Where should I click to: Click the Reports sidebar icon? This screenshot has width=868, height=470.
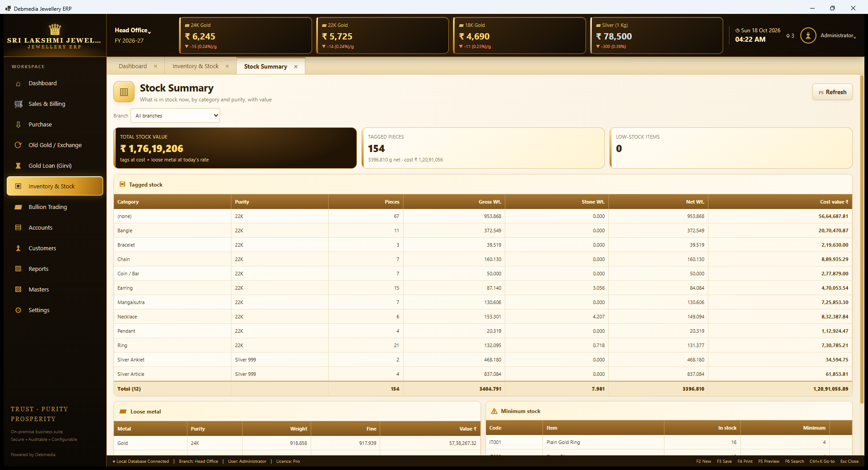coord(18,269)
